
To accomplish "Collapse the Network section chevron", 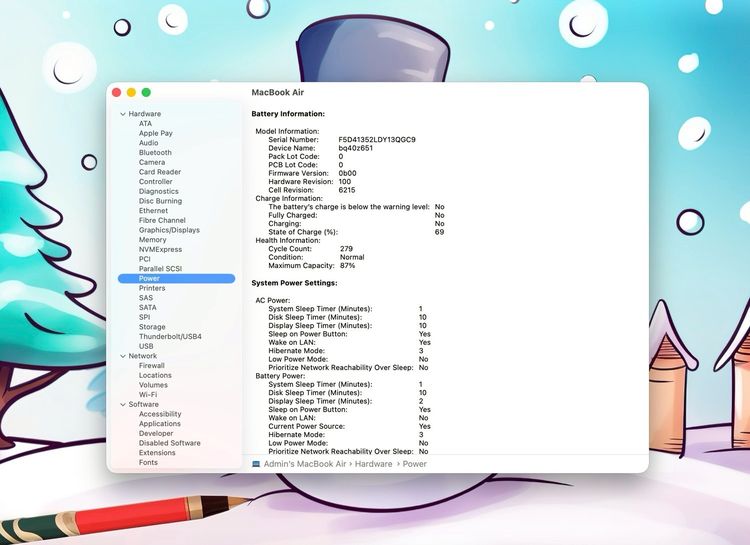I will (x=123, y=356).
